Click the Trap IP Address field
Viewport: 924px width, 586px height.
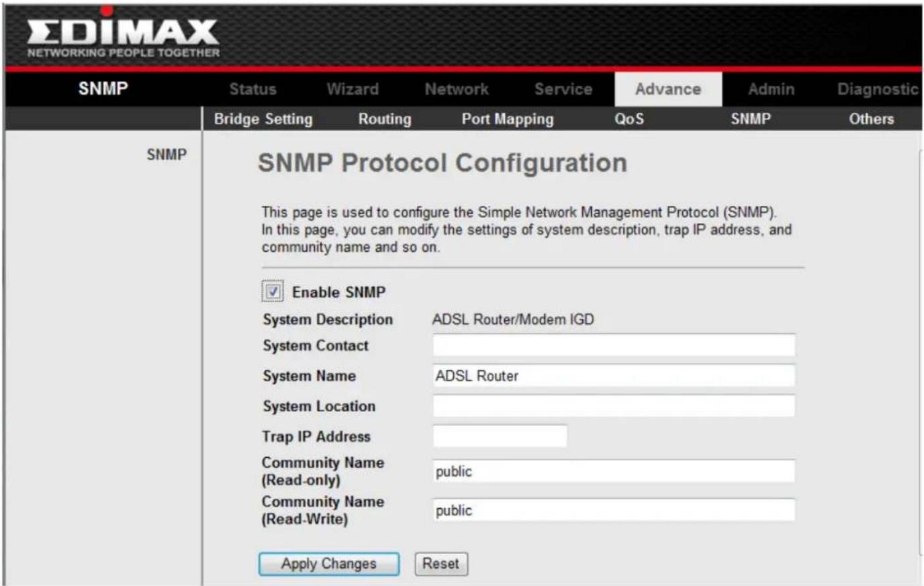coord(500,436)
